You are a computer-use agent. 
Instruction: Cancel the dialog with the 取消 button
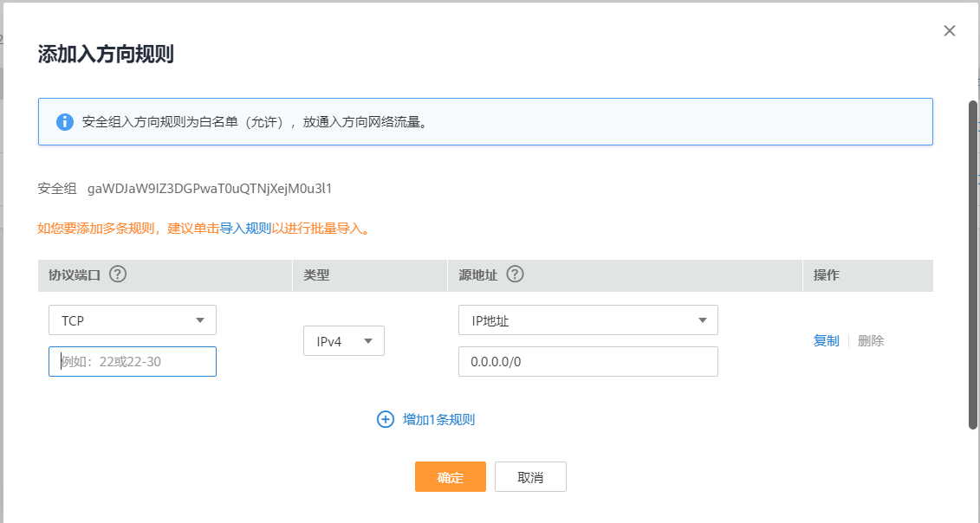(x=530, y=476)
